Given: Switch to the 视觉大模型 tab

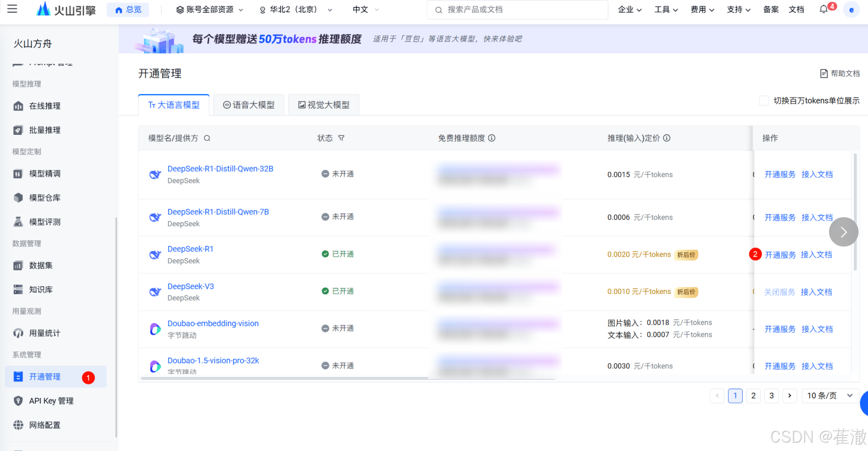Looking at the screenshot, I should [x=324, y=105].
